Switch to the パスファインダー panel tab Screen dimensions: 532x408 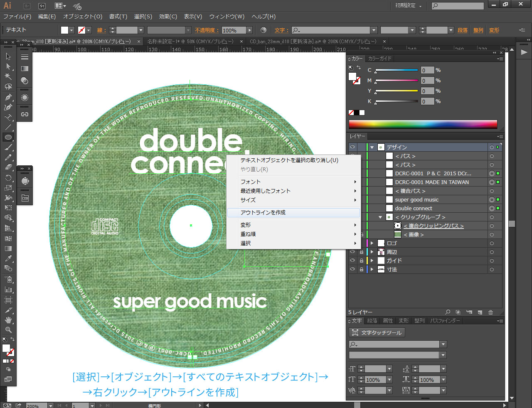pyautogui.click(x=445, y=321)
